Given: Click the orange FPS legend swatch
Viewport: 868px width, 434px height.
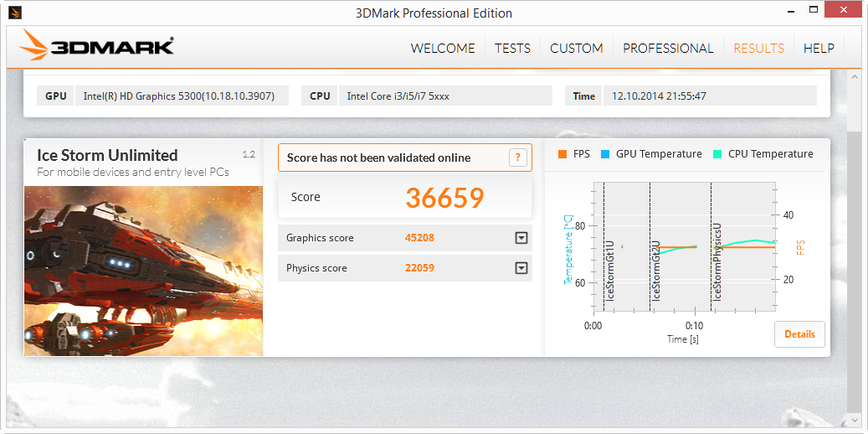Looking at the screenshot, I should pyautogui.click(x=562, y=154).
